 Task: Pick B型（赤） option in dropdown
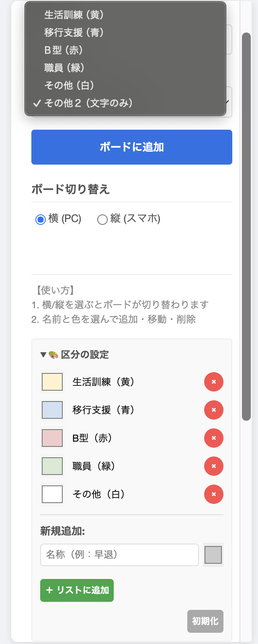pos(63,50)
